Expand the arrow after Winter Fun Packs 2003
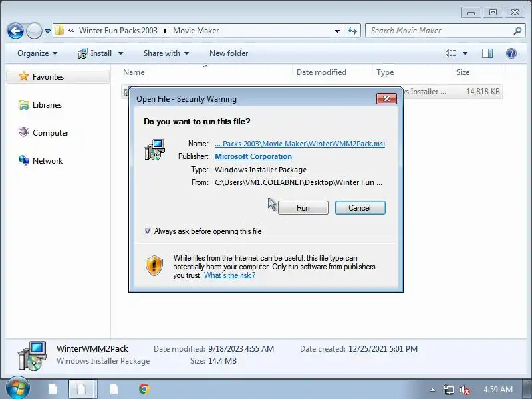 click(165, 31)
